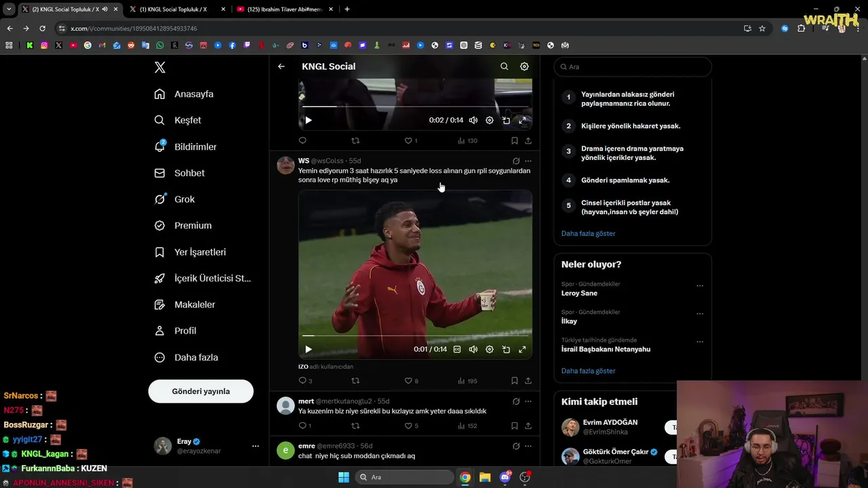Show more trends Daha fazla göster
This screenshot has width=868, height=488.
coord(588,371)
